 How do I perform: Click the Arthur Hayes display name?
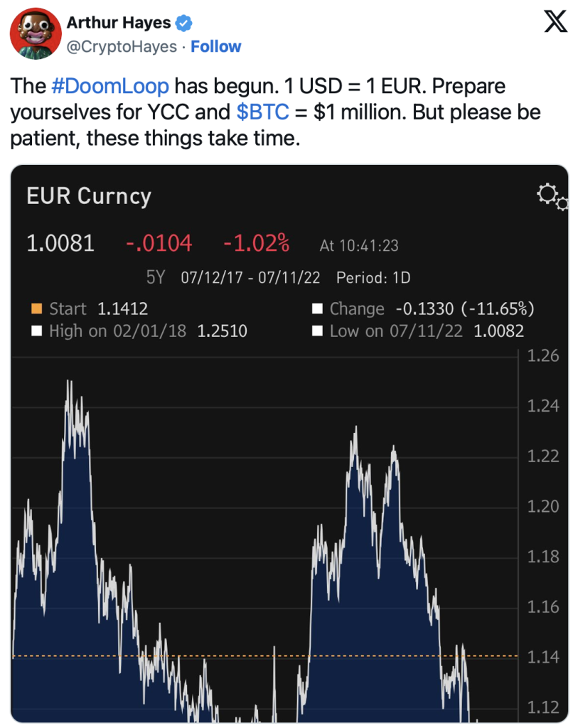pyautogui.click(x=119, y=22)
